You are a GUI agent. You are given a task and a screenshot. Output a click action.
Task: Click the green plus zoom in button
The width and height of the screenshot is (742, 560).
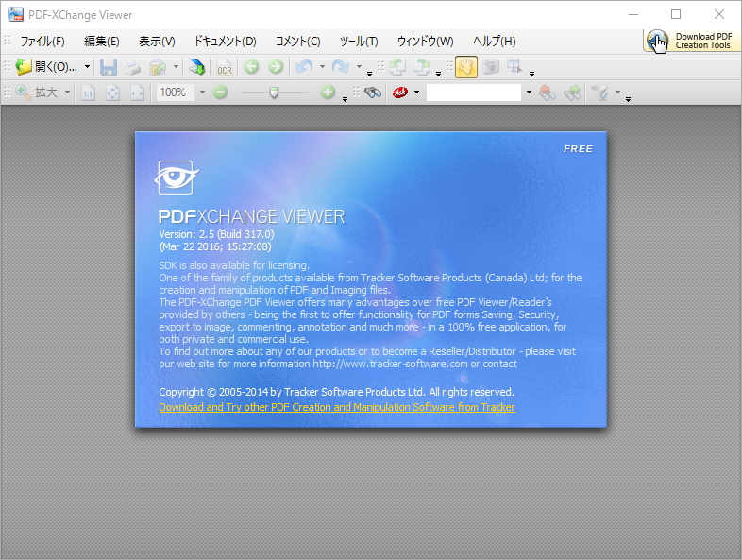coord(328,93)
